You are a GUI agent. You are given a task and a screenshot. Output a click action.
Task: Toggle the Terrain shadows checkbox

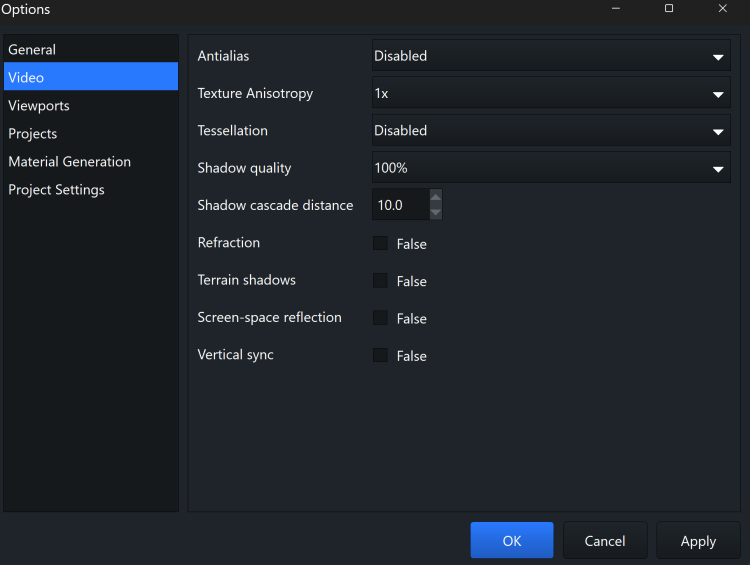(380, 281)
